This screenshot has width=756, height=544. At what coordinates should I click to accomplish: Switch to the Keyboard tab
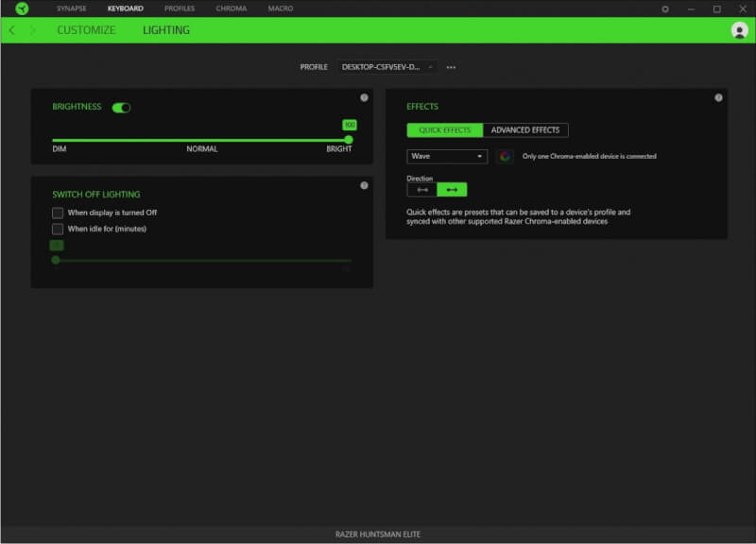pyautogui.click(x=126, y=8)
